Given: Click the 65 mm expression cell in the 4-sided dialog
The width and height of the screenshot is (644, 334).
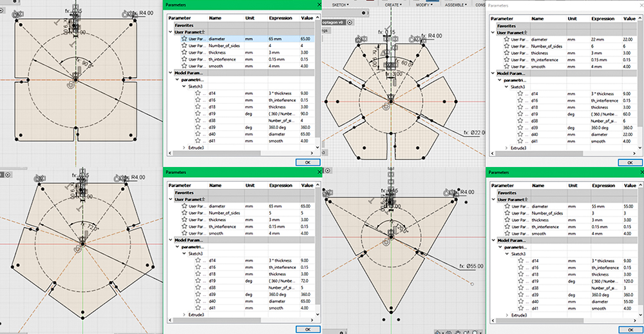Looking at the screenshot, I should [283, 39].
